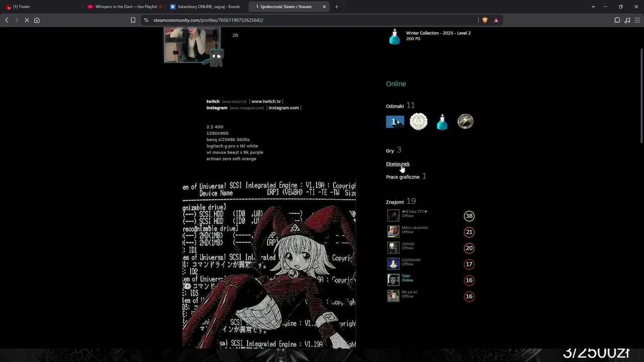Switch to the Kalambury ONLINE tab

(x=206, y=7)
